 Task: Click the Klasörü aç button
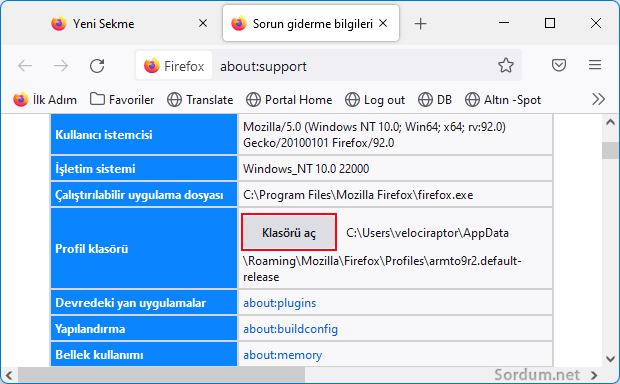click(x=289, y=233)
